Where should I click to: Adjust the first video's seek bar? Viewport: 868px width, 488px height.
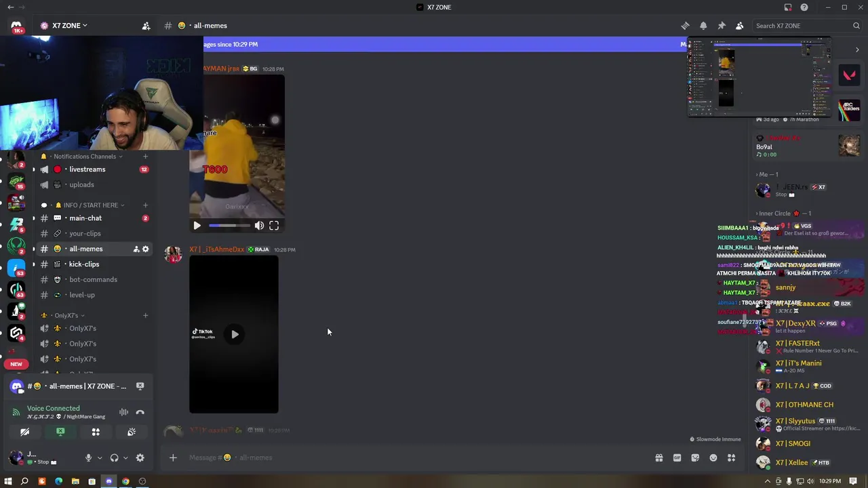click(229, 226)
